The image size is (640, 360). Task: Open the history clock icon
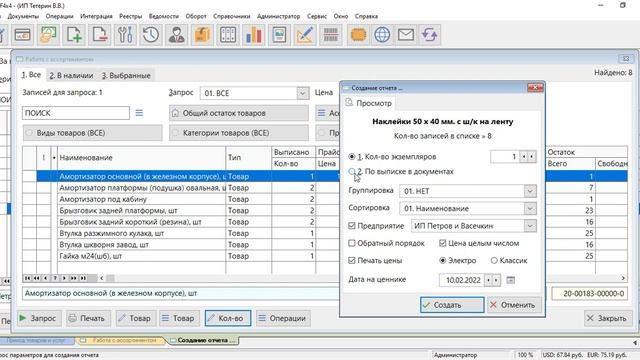[x=151, y=35]
